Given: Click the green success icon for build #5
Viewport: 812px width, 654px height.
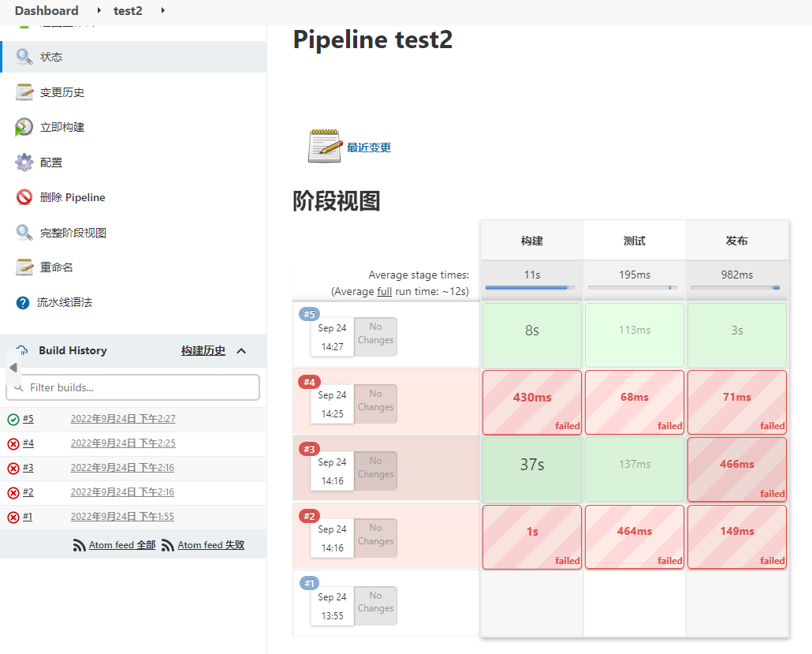Looking at the screenshot, I should [x=13, y=420].
